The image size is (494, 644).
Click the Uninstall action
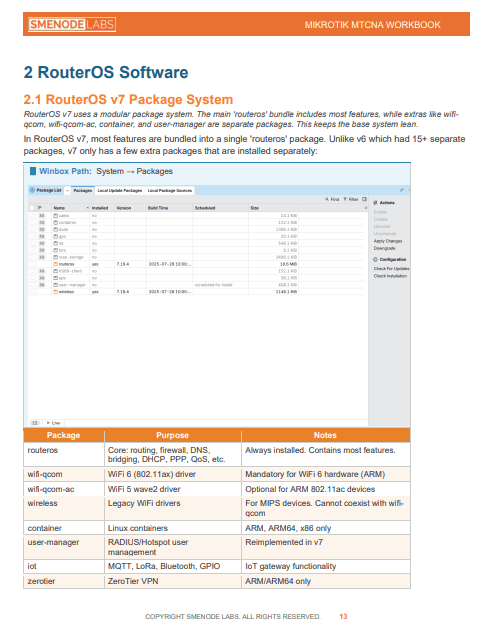pos(381,226)
